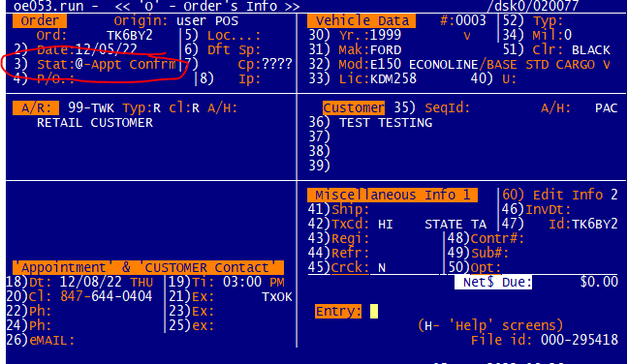The width and height of the screenshot is (628, 364).
Task: Click the Id:TK6BY2 field
Action: click(x=582, y=224)
